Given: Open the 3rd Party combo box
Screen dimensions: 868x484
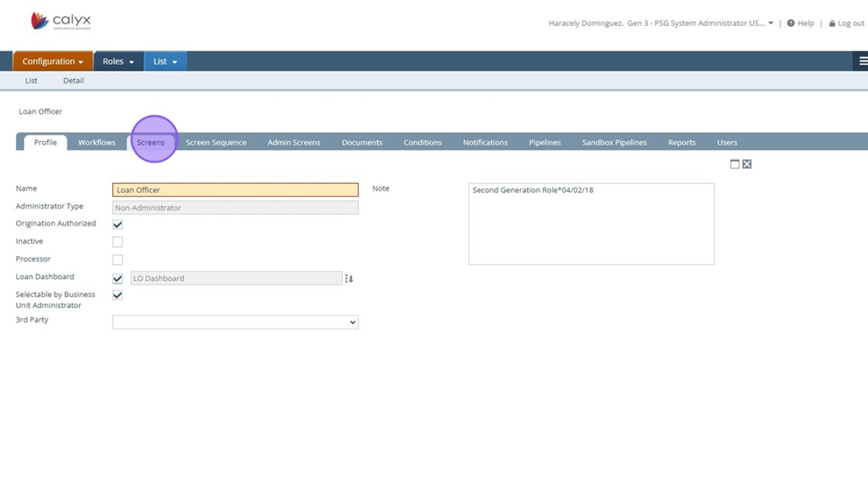Looking at the screenshot, I should [235, 322].
